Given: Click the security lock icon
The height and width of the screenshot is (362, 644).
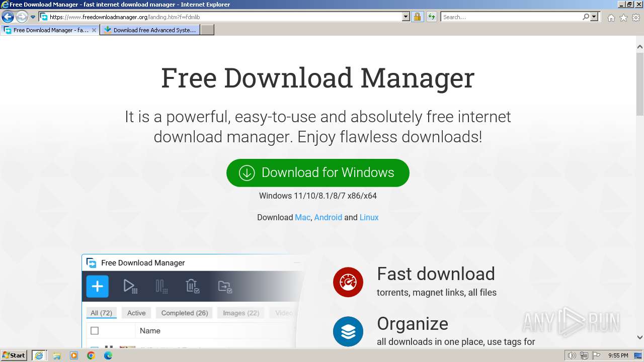Looking at the screenshot, I should (417, 17).
